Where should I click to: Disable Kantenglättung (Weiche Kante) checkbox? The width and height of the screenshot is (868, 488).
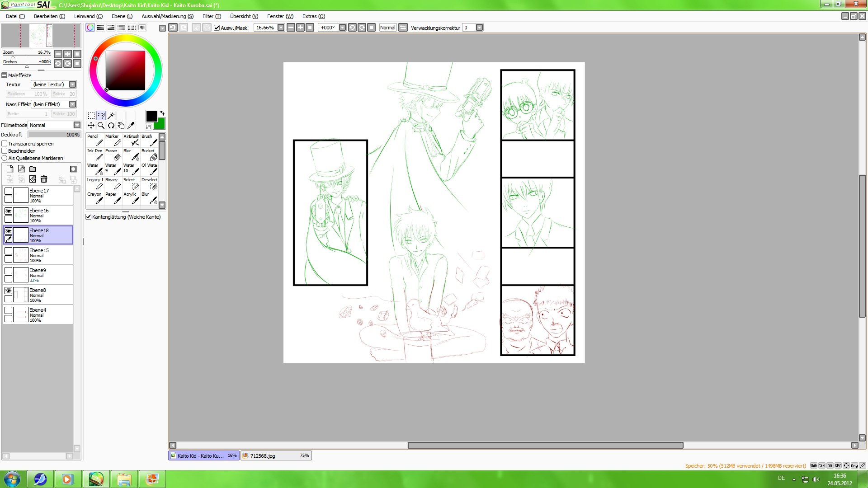[x=89, y=217]
